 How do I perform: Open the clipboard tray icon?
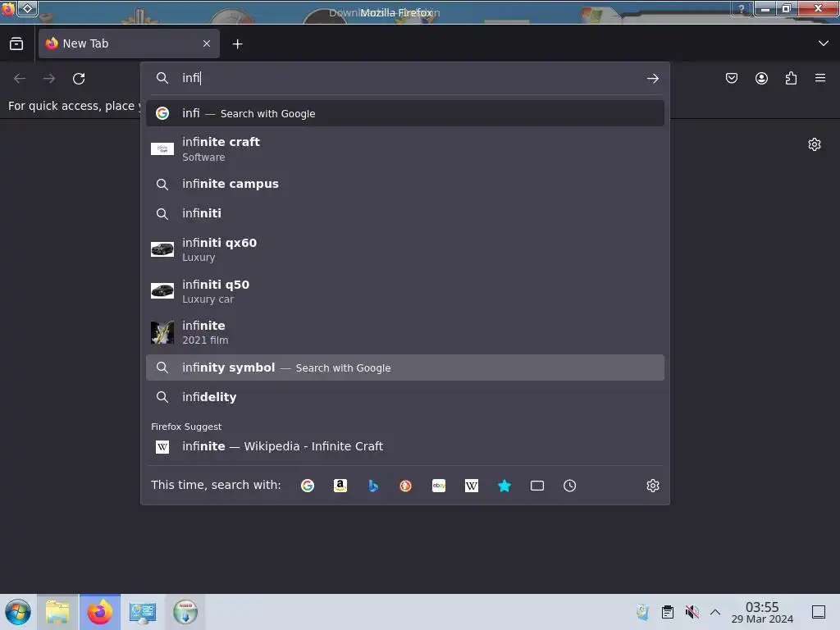click(x=668, y=612)
